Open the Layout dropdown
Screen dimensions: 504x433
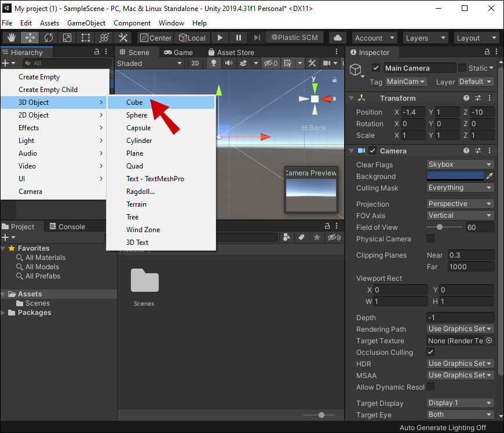point(476,38)
